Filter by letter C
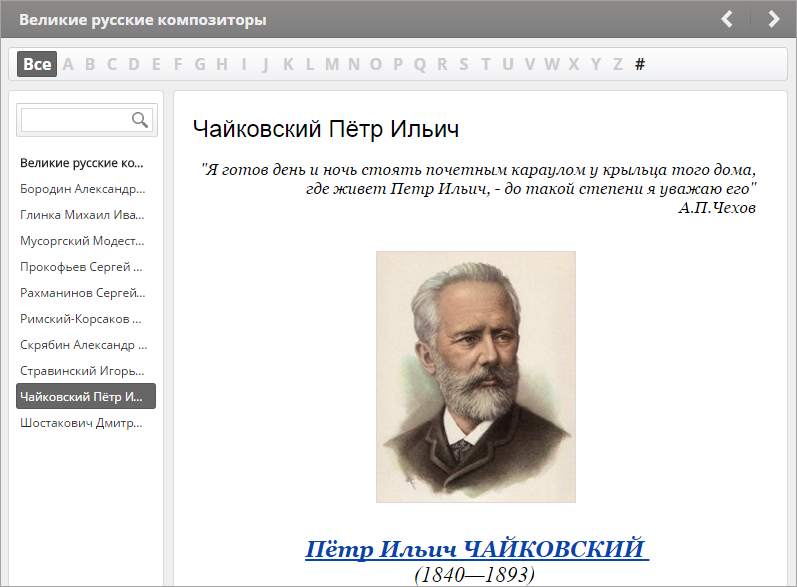Image resolution: width=797 pixels, height=587 pixels. 112,64
